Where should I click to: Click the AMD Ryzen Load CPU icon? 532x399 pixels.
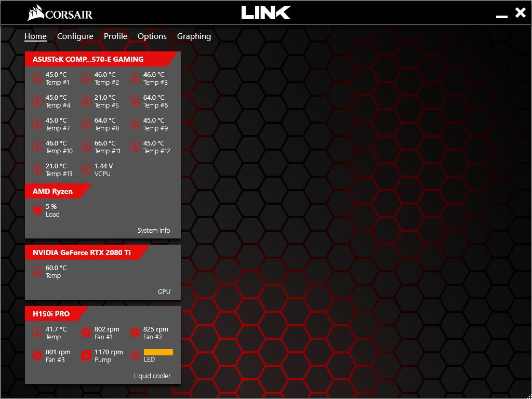coord(37,210)
